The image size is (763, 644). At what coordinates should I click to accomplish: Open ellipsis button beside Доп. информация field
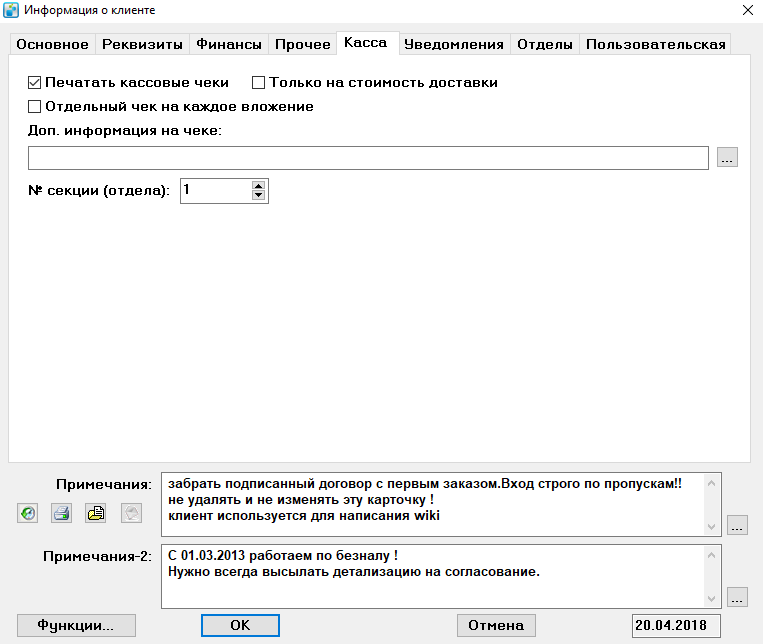[x=727, y=157]
